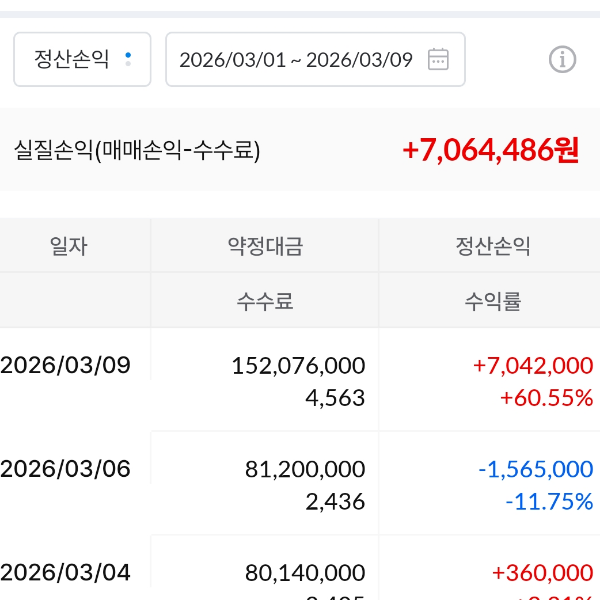Select the date range 2026/03/01 ~ 2026/03/09 field
The image size is (600, 600).
pyautogui.click(x=296, y=59)
